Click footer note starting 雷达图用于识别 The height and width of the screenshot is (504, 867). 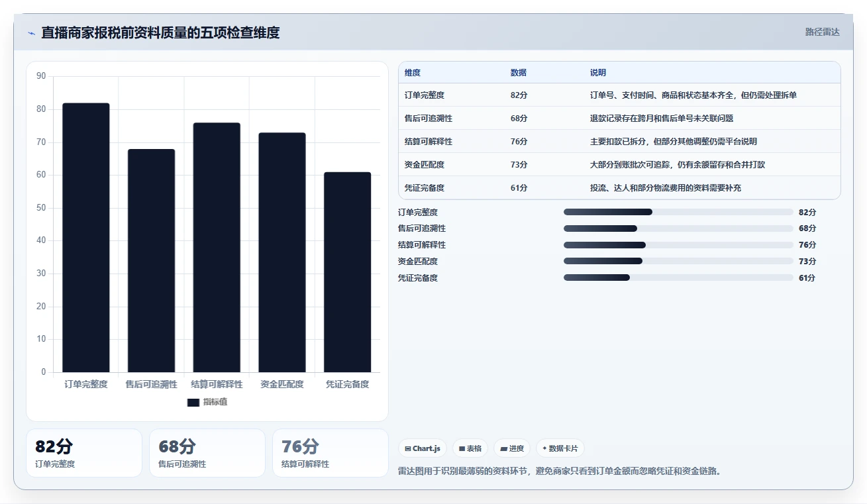(560, 472)
